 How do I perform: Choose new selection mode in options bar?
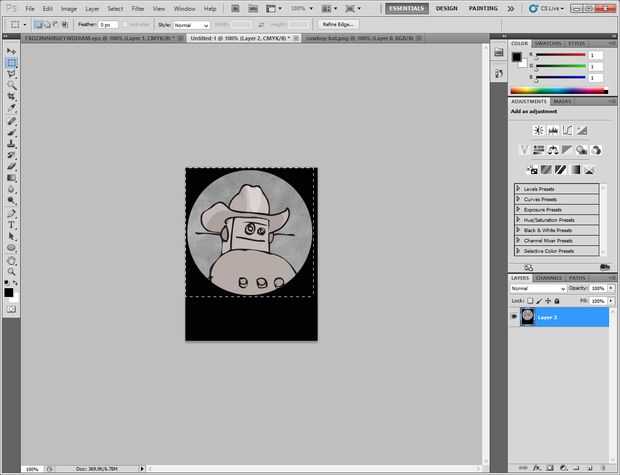tap(38, 25)
